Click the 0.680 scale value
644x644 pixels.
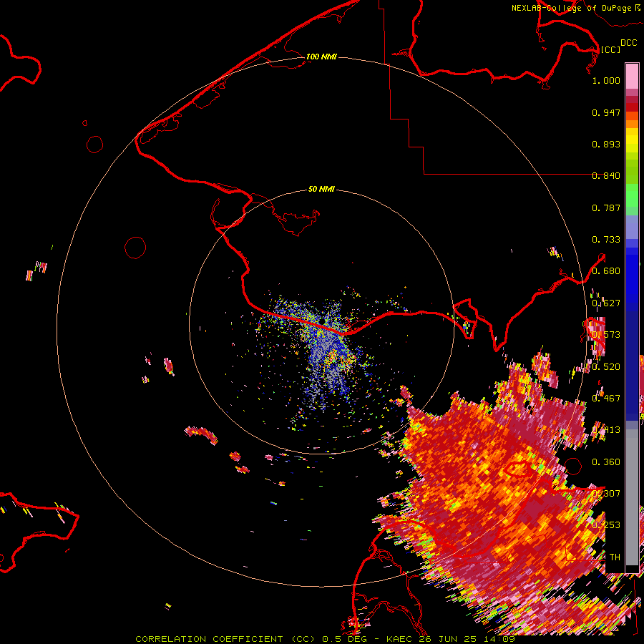tap(606, 271)
